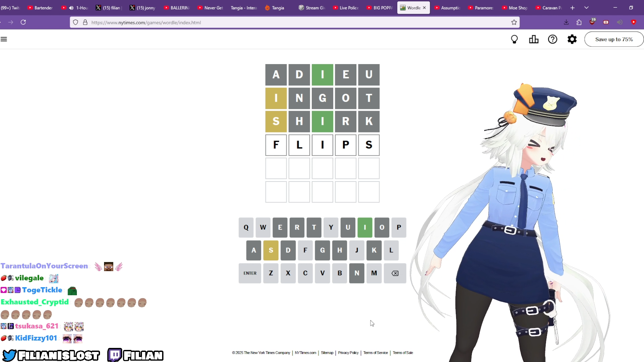Viewport: 644px width, 362px height.
Task: Tap the C key on Wordle keyboard
Action: click(x=305, y=273)
